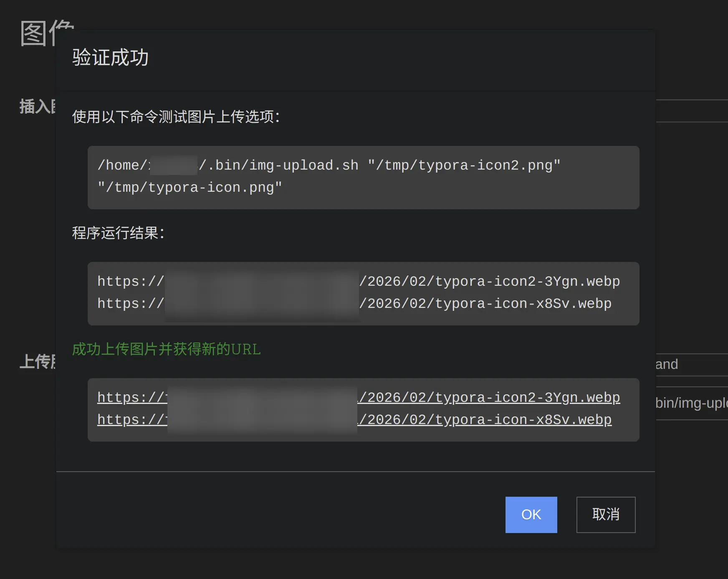Screen dimensions: 728x579
Task: Open the top-right insert image dropdown
Action: pos(691,111)
